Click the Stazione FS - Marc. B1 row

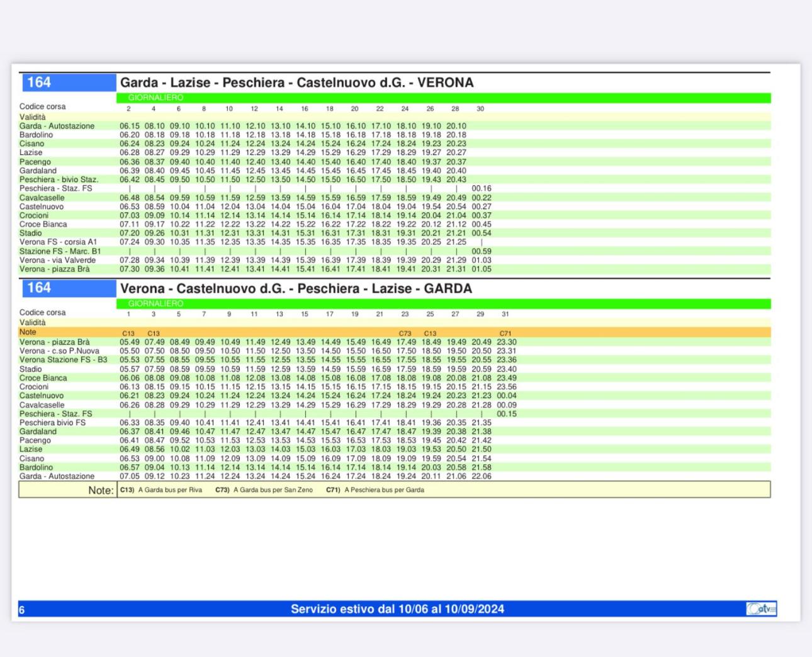(x=395, y=251)
